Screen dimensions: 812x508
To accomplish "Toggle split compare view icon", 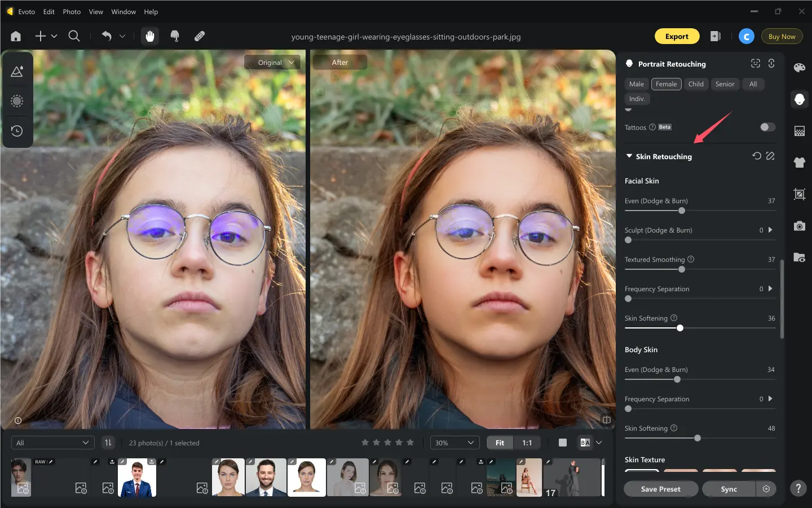I will coord(607,420).
